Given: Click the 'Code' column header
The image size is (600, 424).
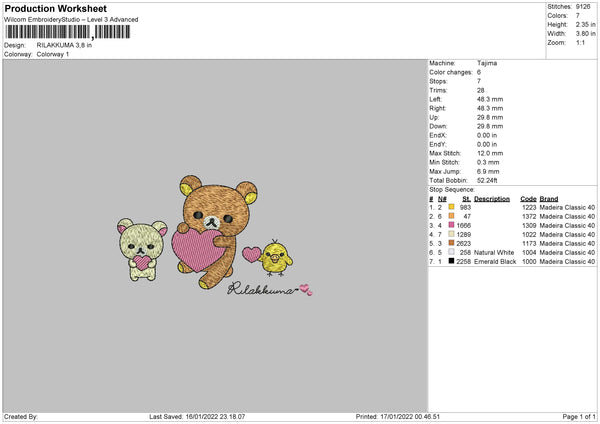Looking at the screenshot, I should [528, 199].
